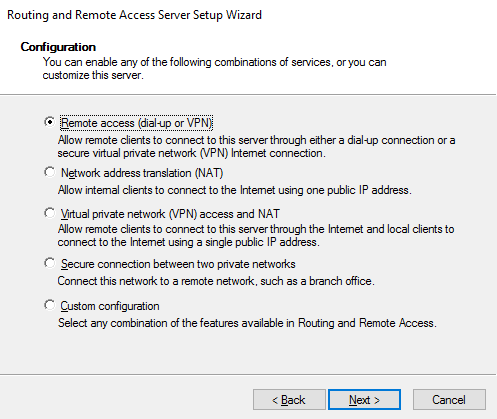
Task: Click the branch office description line
Action: (x=216, y=281)
